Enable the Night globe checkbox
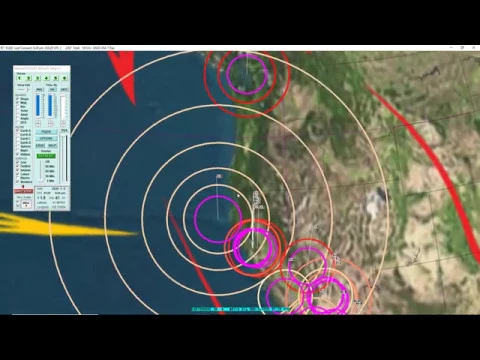Screen dimensions: 480x360 point(18,150)
